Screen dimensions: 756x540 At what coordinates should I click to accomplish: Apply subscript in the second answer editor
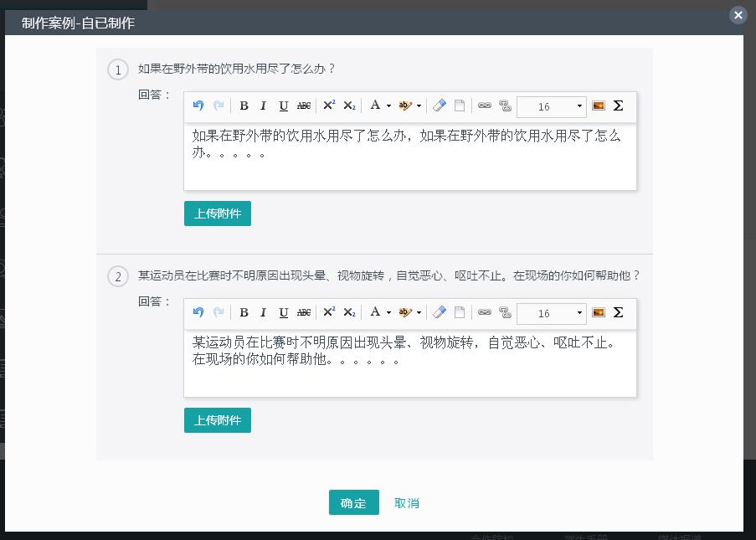[350, 312]
